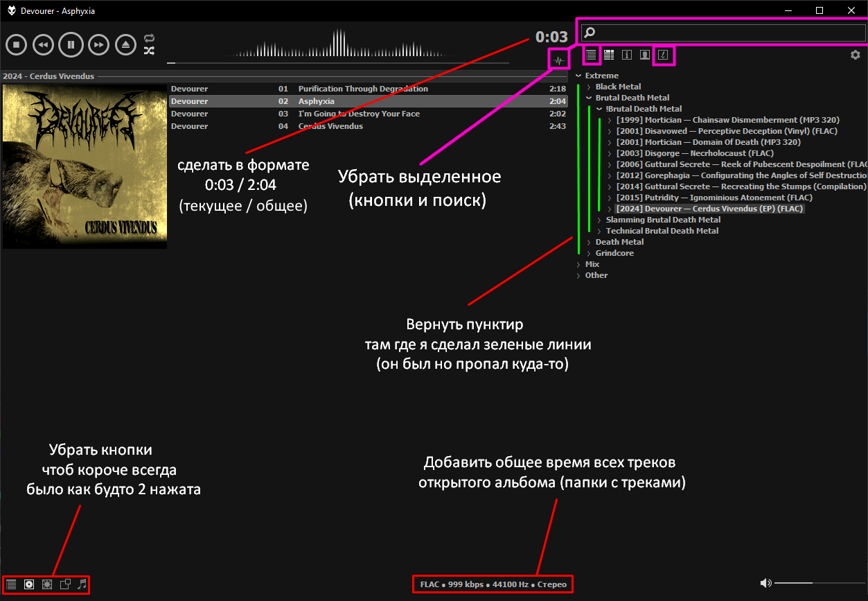Pause the current track
The height and width of the screenshot is (601, 868).
[71, 45]
